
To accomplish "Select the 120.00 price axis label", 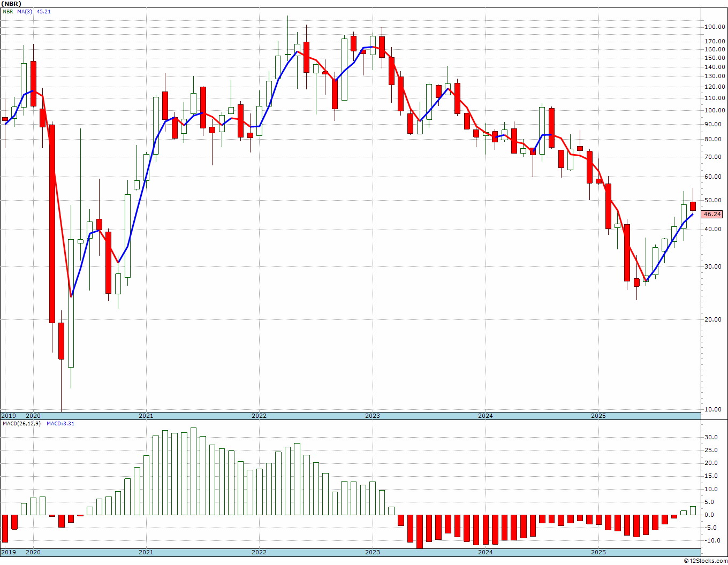I will pyautogui.click(x=715, y=87).
